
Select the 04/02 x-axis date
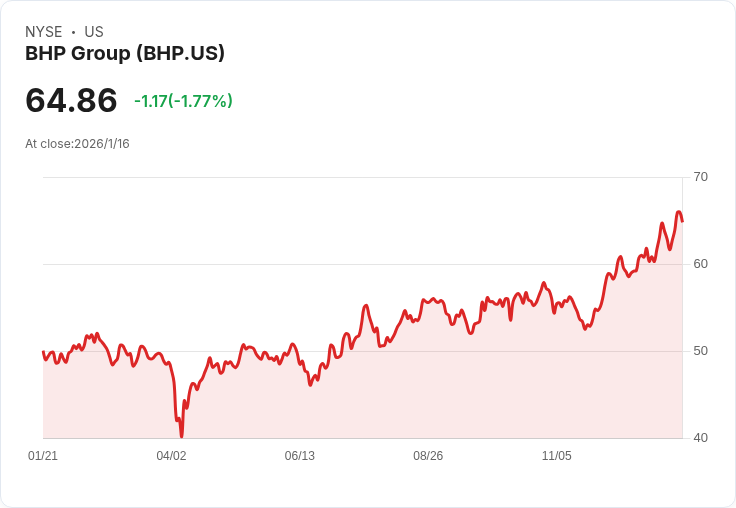pos(171,456)
